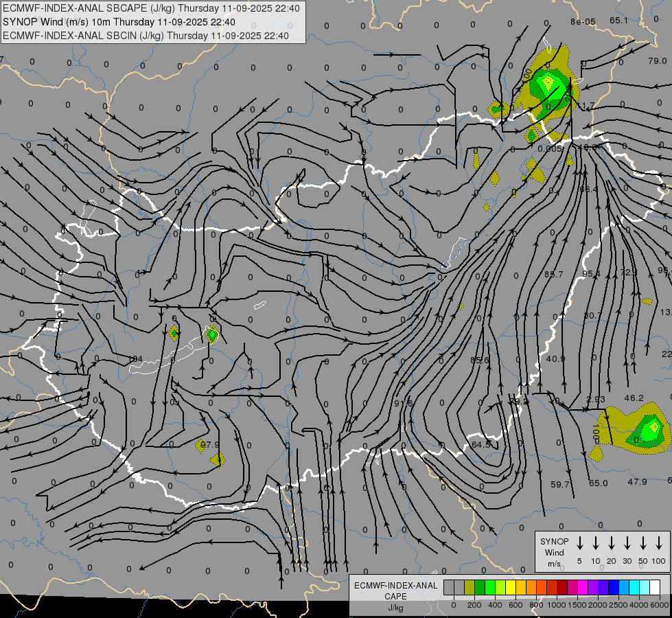Image resolution: width=672 pixels, height=618 pixels.
Task: Click the '85.6' value on the map
Action: click(480, 360)
